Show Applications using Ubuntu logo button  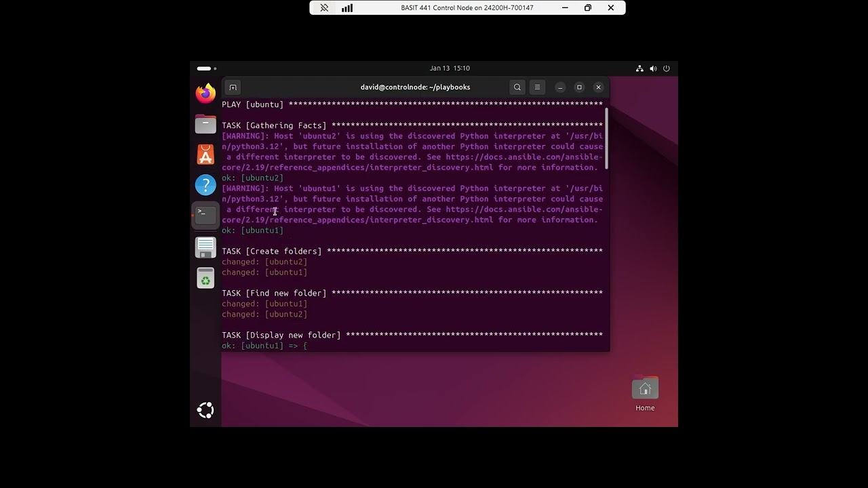coord(205,410)
